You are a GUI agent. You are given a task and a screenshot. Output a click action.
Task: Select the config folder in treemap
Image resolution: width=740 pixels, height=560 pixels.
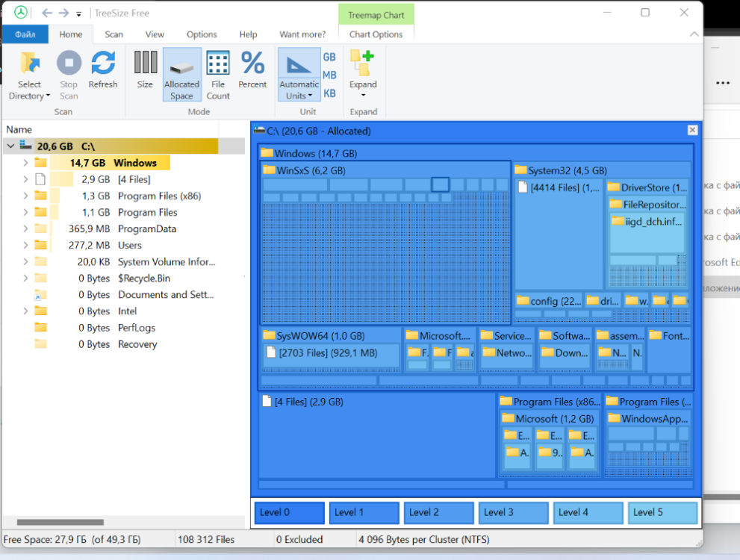[549, 301]
